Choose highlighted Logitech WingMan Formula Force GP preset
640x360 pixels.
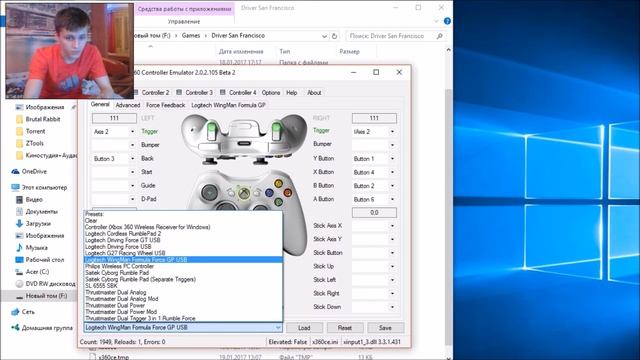183,260
